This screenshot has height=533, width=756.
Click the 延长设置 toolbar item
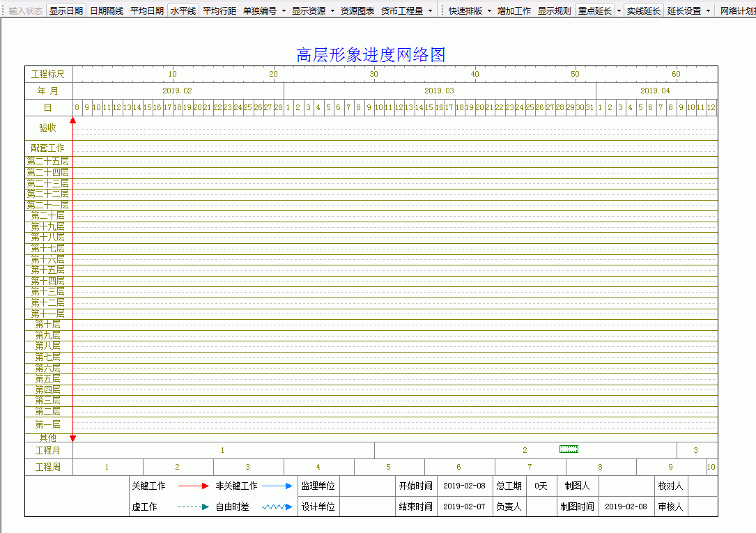[684, 10]
